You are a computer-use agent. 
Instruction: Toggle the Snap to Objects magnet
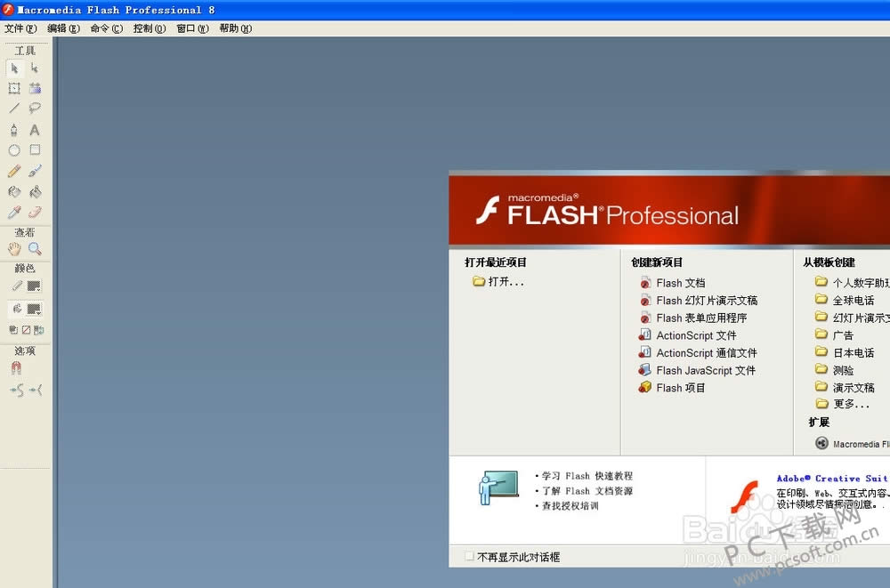pyautogui.click(x=15, y=367)
